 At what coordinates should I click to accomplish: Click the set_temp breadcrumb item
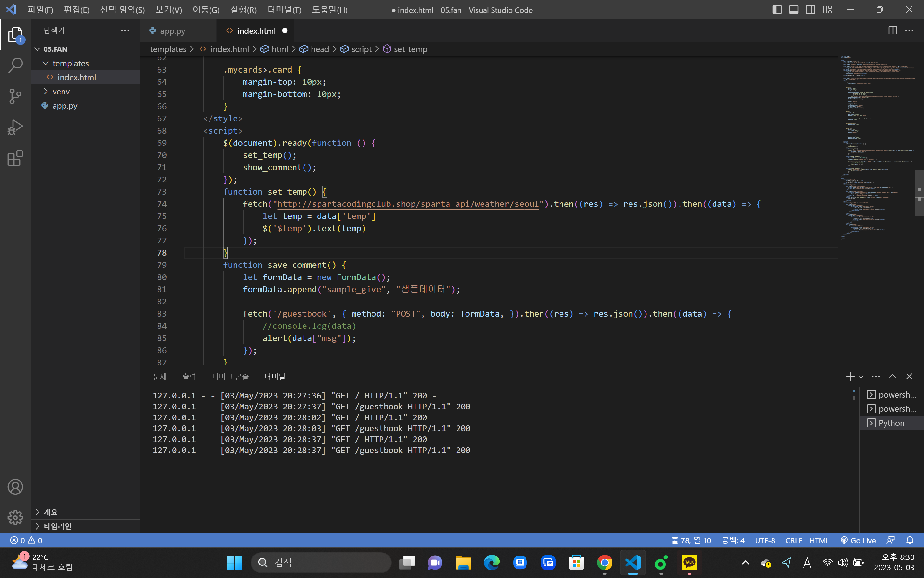coord(405,49)
